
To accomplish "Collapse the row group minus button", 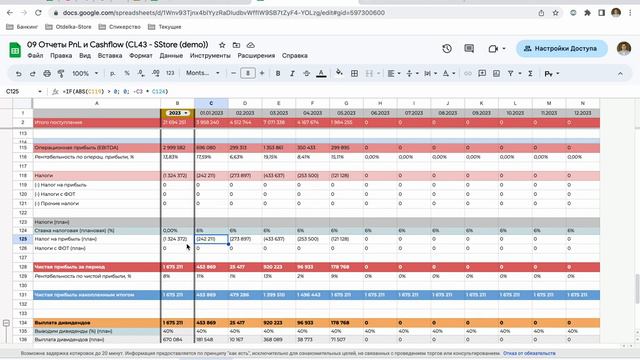I will [x=6, y=323].
